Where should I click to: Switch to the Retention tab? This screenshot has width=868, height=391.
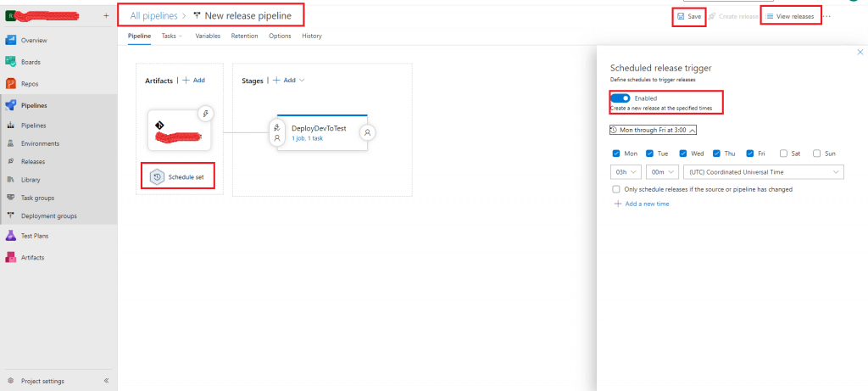(x=244, y=36)
